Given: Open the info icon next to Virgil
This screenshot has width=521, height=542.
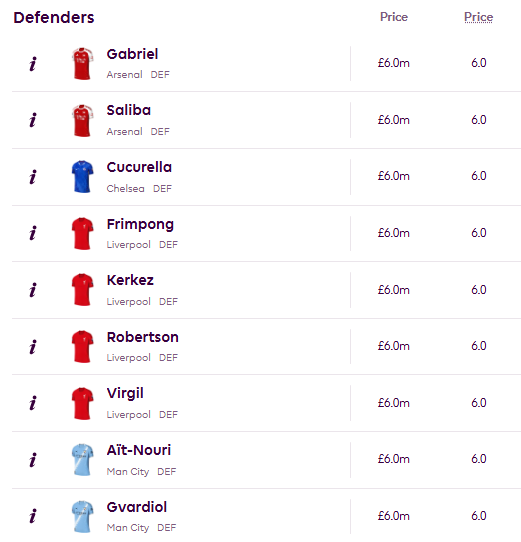Looking at the screenshot, I should click(33, 403).
